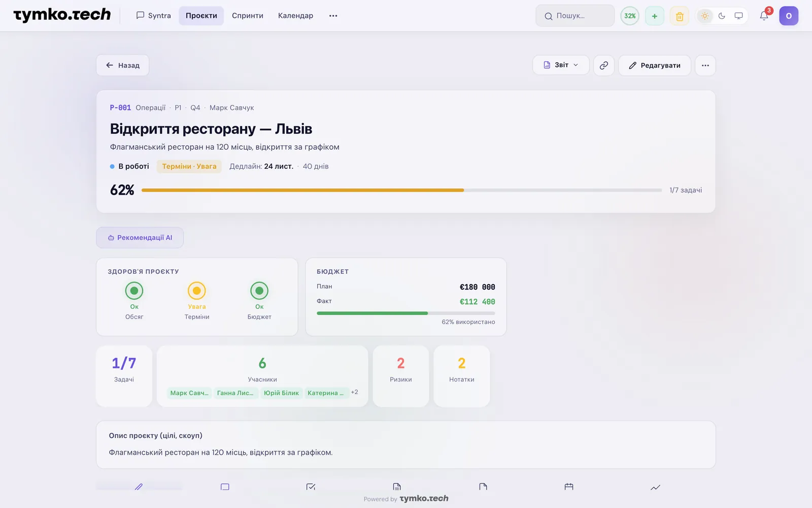The image size is (812, 508).
Task: Select system theme monitor toggle
Action: (738, 16)
